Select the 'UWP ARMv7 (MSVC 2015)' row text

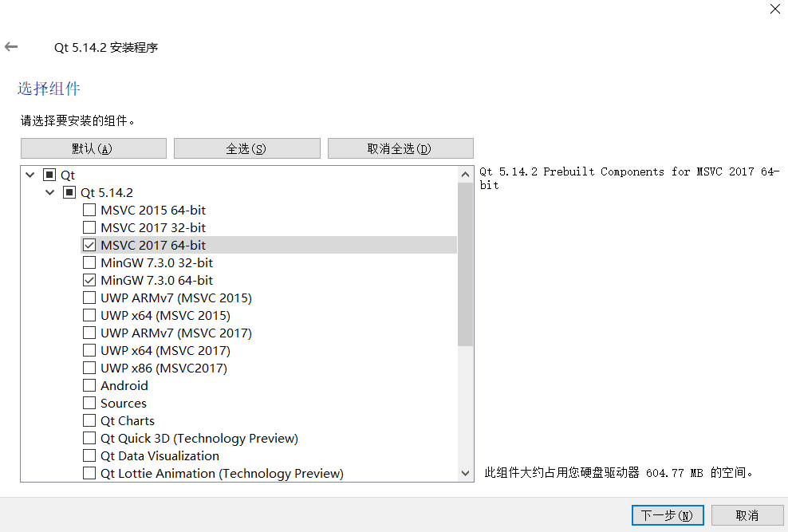click(x=176, y=298)
